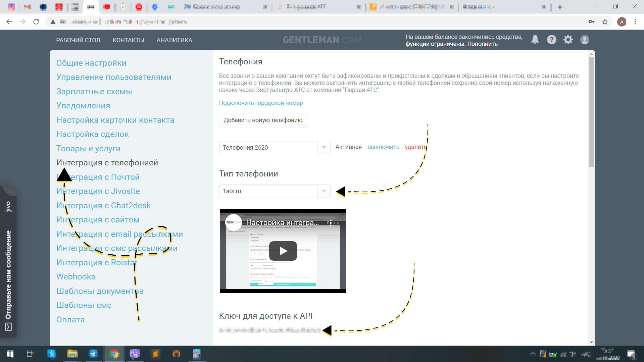
Task: Open the user profile avatar menu
Action: point(585,40)
